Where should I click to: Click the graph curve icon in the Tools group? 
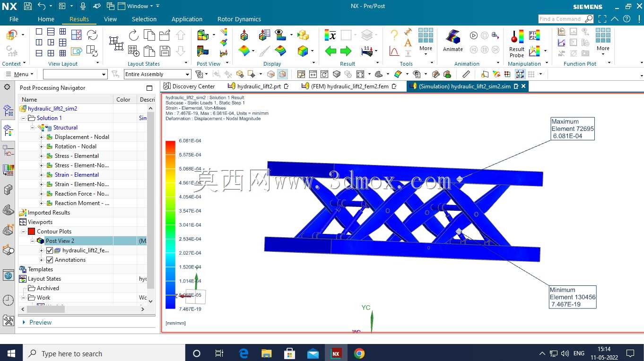click(394, 51)
